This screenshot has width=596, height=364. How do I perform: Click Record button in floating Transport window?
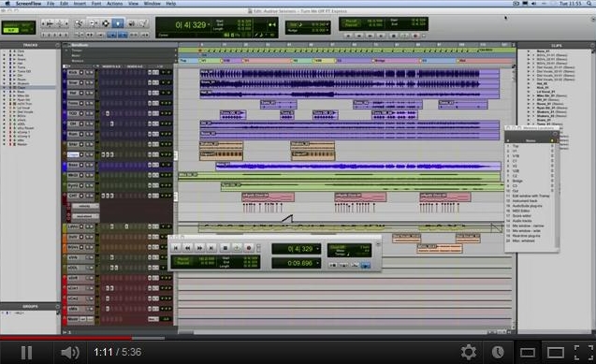click(249, 248)
